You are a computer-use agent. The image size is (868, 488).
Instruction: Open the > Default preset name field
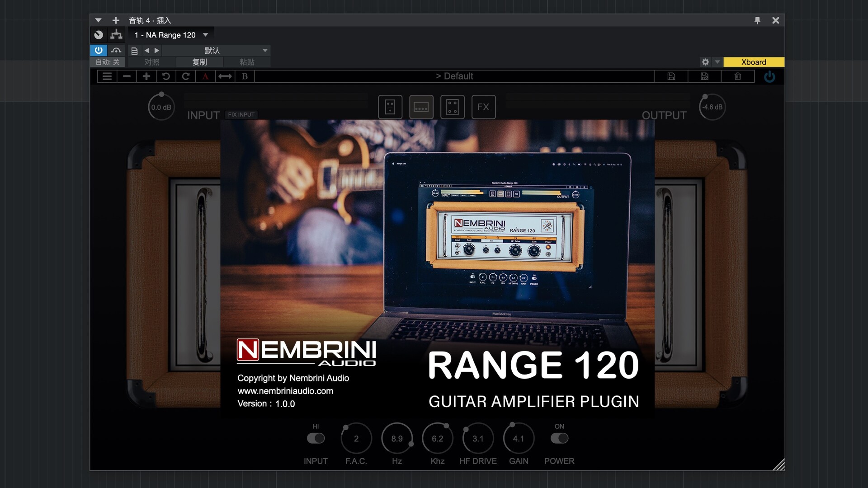(x=454, y=76)
